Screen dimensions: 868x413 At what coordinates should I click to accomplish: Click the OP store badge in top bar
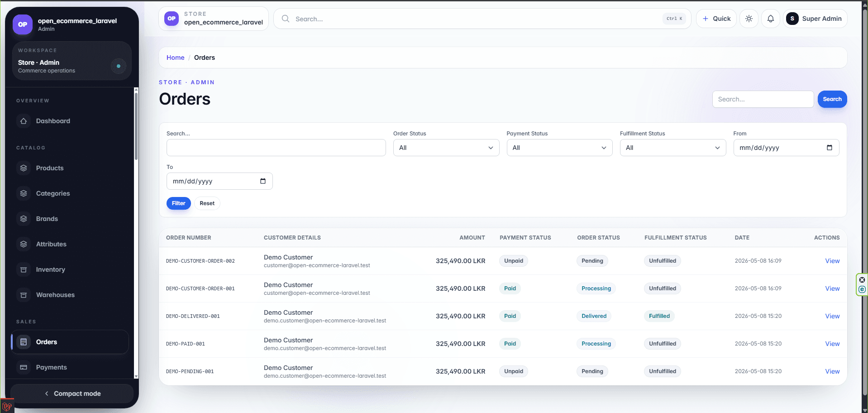click(172, 19)
